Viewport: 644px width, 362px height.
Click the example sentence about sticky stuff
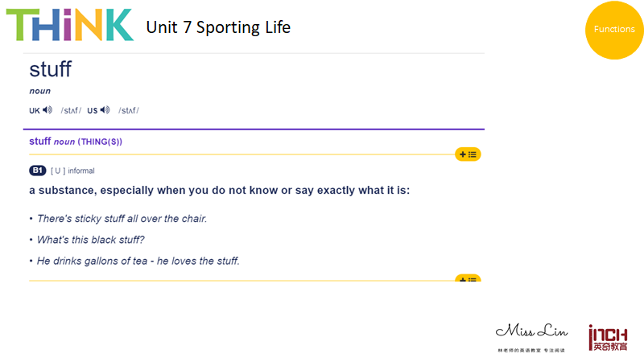pos(122,219)
